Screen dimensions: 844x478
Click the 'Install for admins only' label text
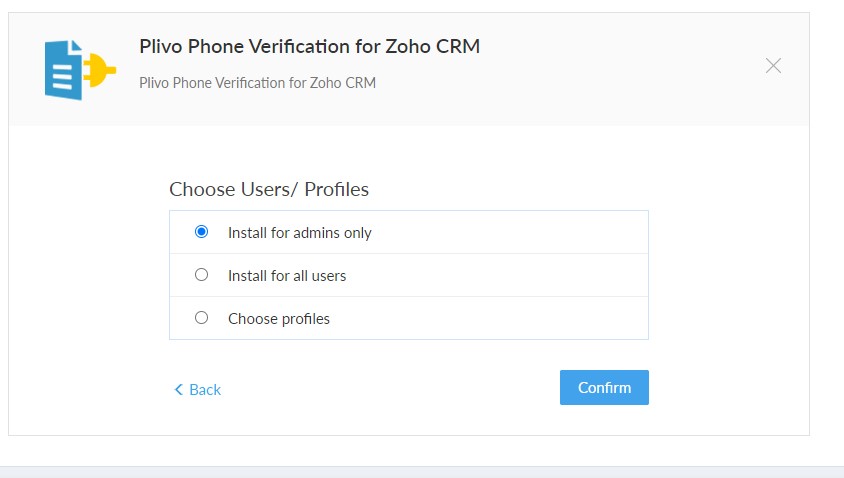click(300, 233)
